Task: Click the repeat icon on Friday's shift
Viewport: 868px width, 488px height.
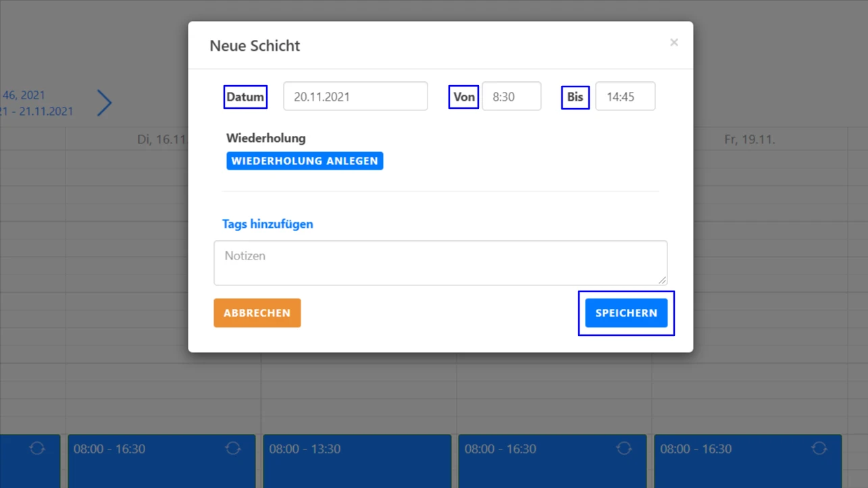Action: [819, 448]
